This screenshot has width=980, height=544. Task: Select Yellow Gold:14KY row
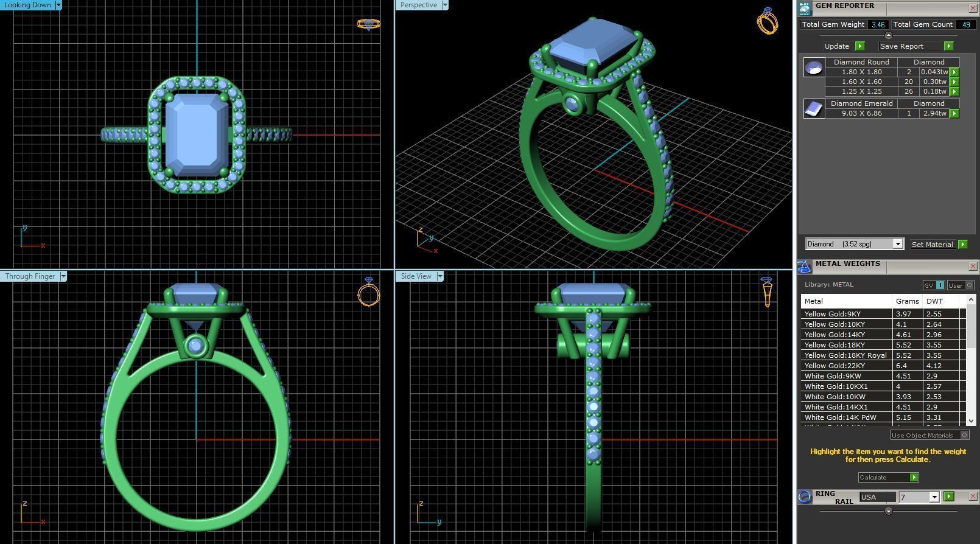[883, 335]
